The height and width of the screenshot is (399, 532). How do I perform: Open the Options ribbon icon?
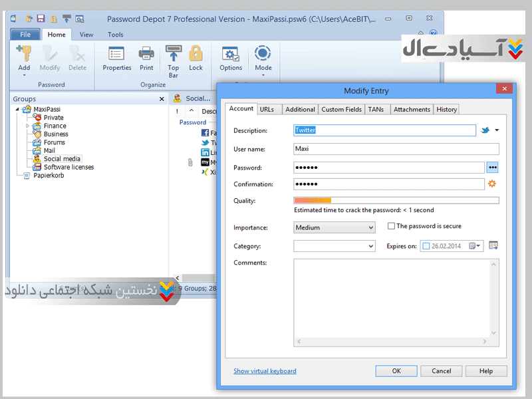click(x=231, y=57)
